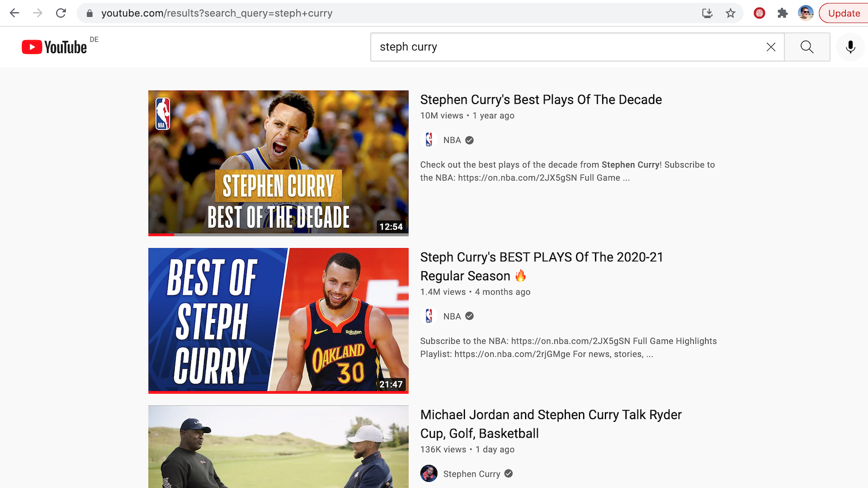This screenshot has height=488, width=868.
Task: Click the '136K views' text
Action: click(x=443, y=450)
